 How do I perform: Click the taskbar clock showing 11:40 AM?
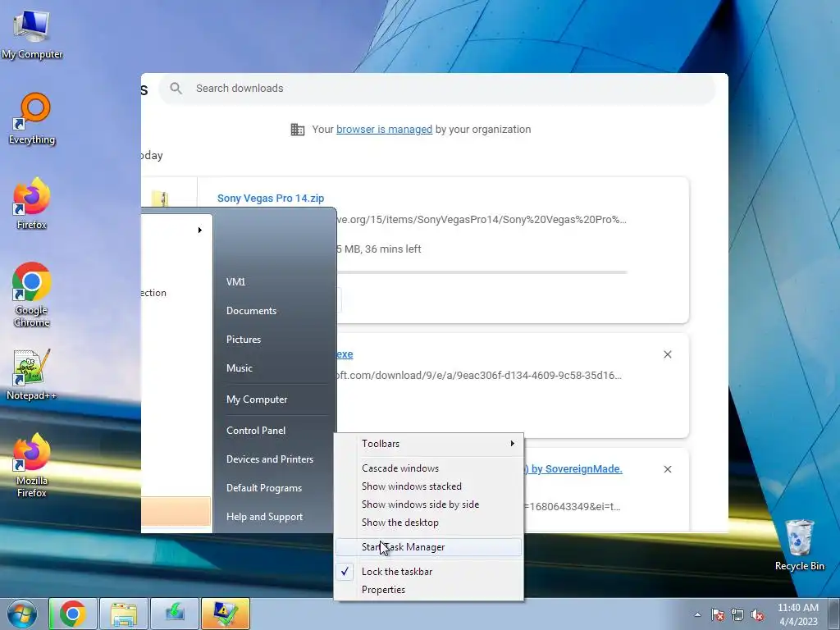797,614
